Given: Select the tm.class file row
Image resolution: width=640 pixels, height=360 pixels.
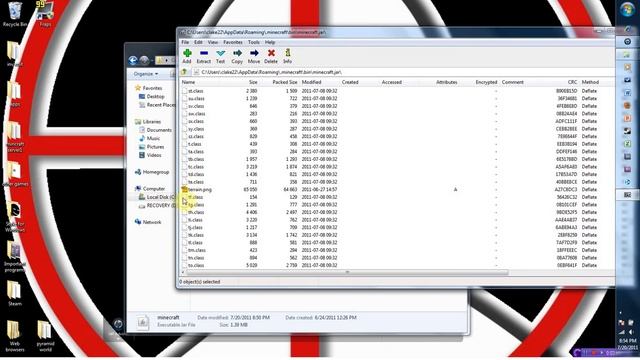Looking at the screenshot, I should pos(396,250).
